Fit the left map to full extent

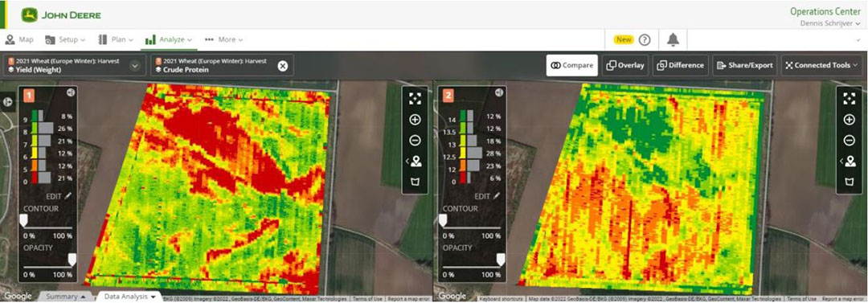coord(416,99)
